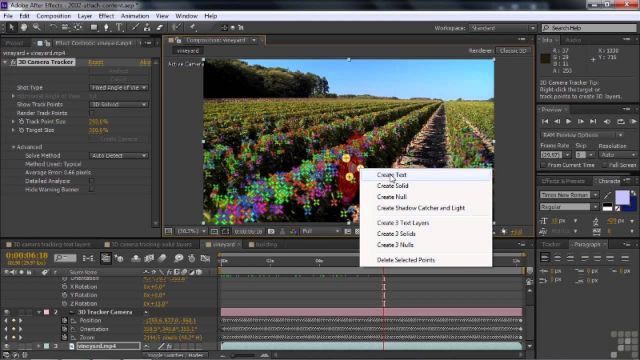The width and height of the screenshot is (640, 360).
Task: Open the Times New Roman font dropdown
Action: (x=569, y=195)
